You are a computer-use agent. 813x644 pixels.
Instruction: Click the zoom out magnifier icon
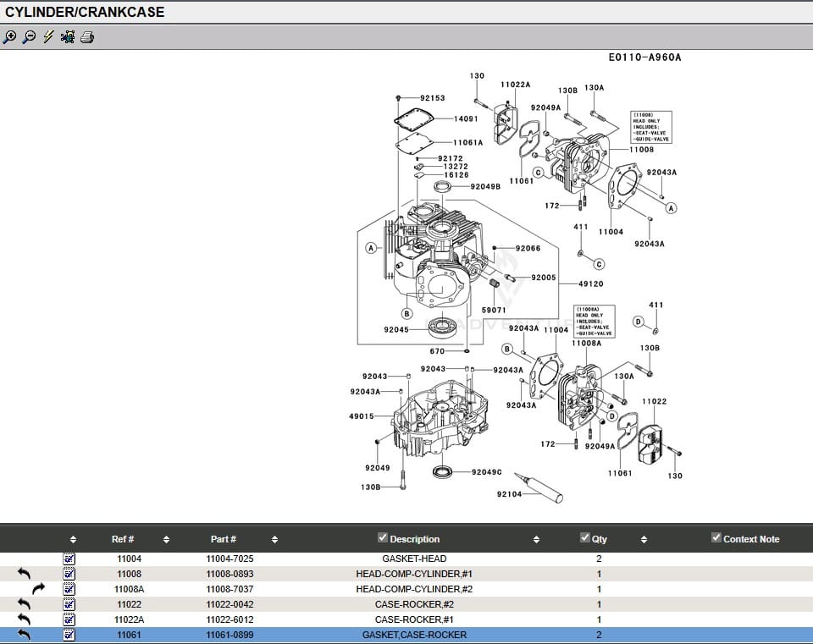pos(29,36)
